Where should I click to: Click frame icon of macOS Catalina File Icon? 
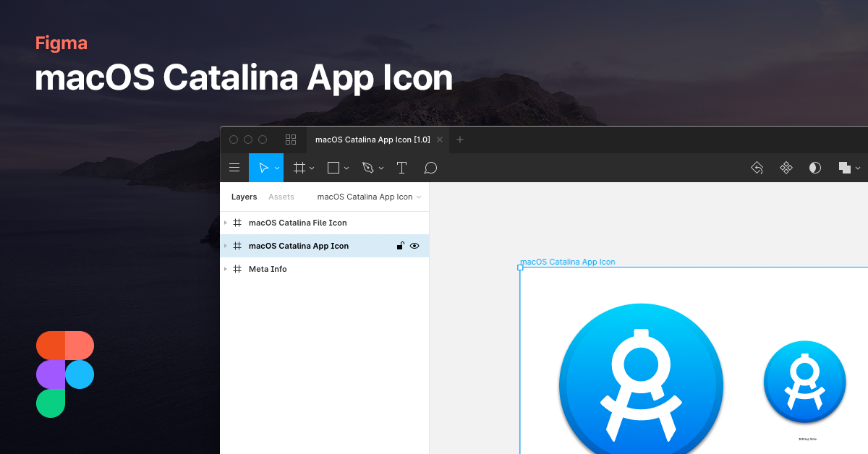(237, 223)
